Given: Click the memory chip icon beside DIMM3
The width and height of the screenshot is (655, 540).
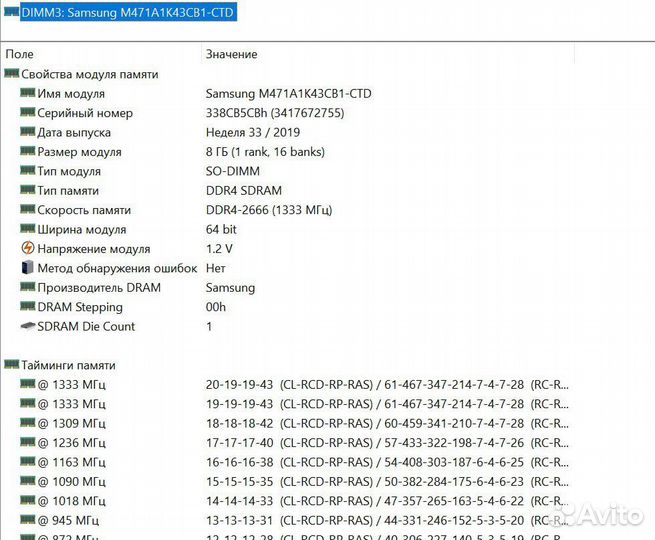Looking at the screenshot, I should 11,11.
